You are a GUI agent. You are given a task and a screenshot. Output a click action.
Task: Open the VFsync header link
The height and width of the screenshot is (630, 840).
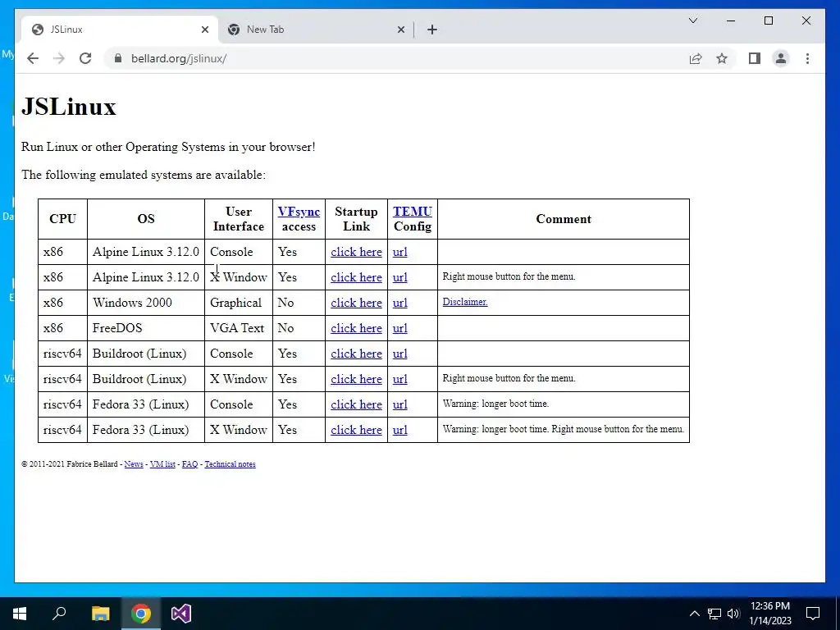coord(299,212)
